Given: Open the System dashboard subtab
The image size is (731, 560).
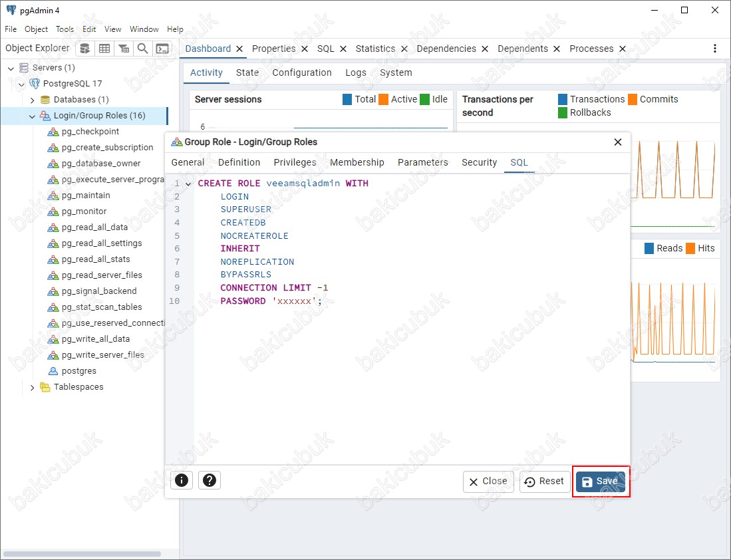Looking at the screenshot, I should click(x=396, y=72).
